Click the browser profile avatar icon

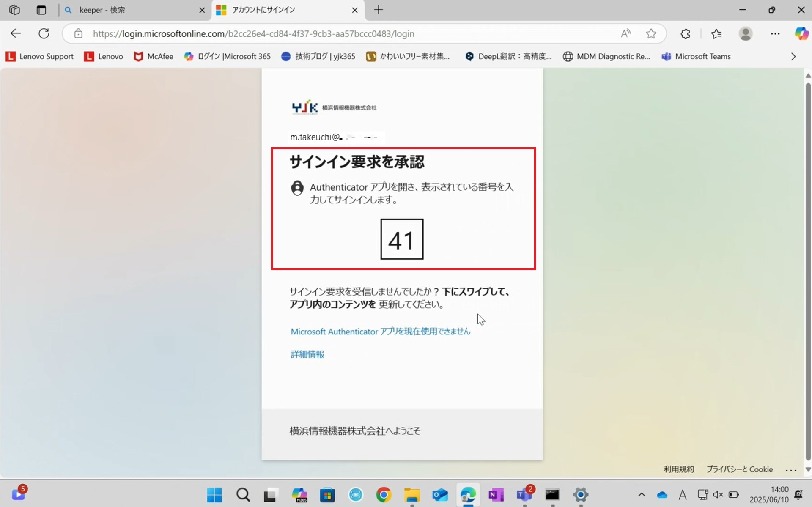(x=745, y=33)
